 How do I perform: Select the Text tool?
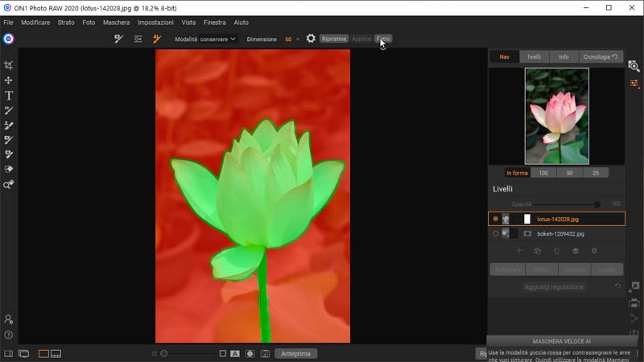(9, 96)
